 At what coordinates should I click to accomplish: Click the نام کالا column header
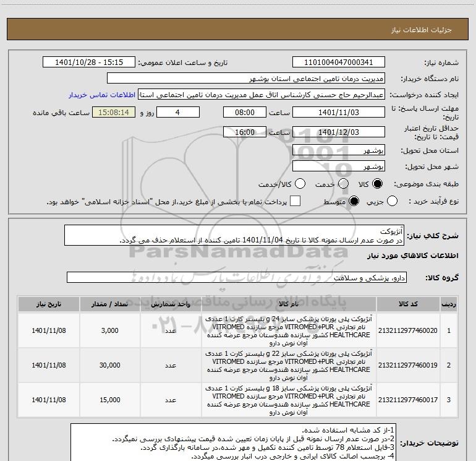click(289, 304)
